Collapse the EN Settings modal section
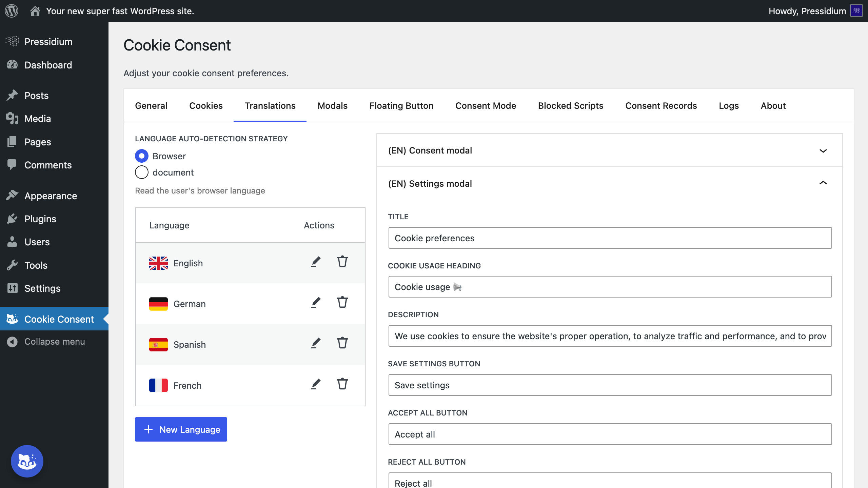 [823, 183]
